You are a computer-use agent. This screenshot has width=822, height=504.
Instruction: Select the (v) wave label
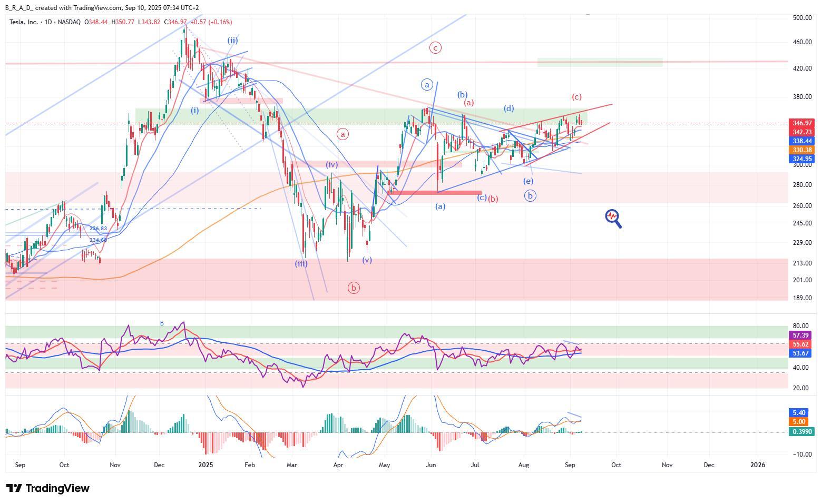click(x=367, y=260)
